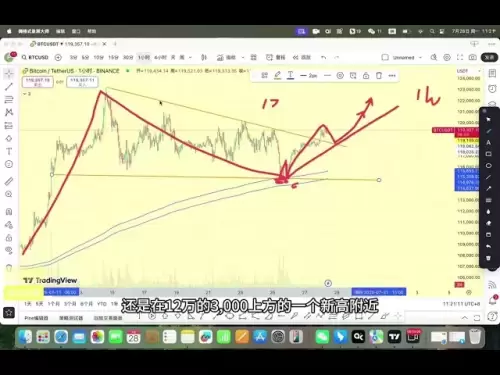
Task: Take a chart snapshot with camera icon
Action: pos(473,57)
